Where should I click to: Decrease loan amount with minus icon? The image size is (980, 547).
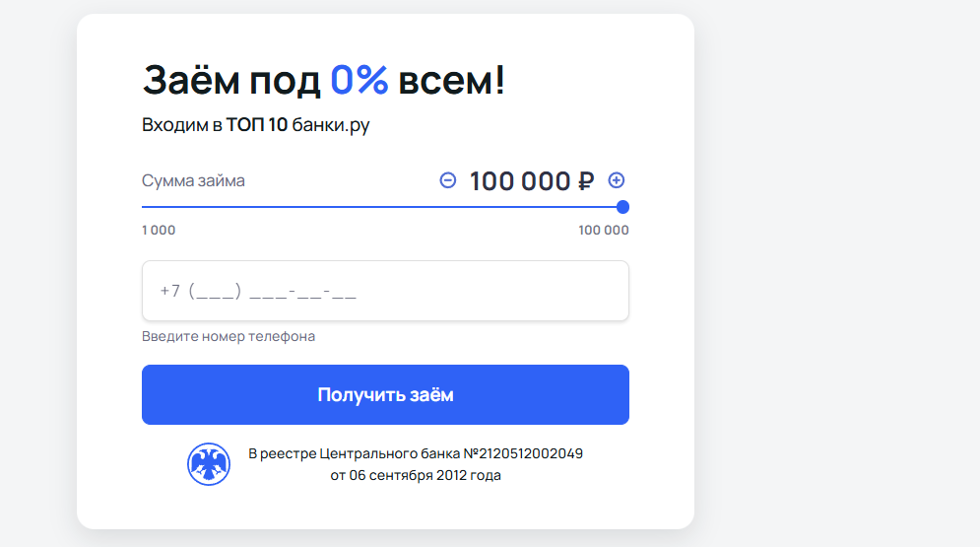pos(448,180)
